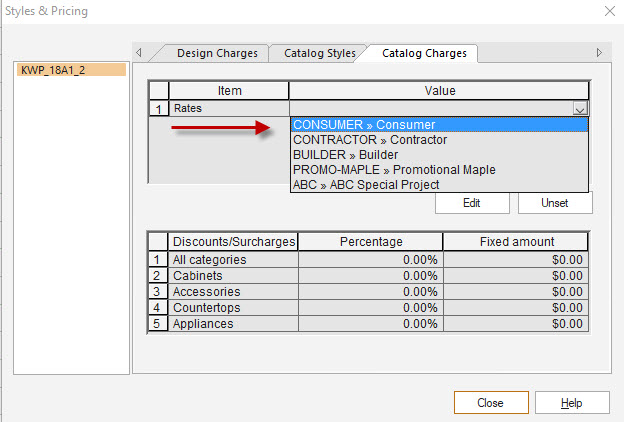Click the Unset button
This screenshot has width=624, height=422.
tap(555, 203)
